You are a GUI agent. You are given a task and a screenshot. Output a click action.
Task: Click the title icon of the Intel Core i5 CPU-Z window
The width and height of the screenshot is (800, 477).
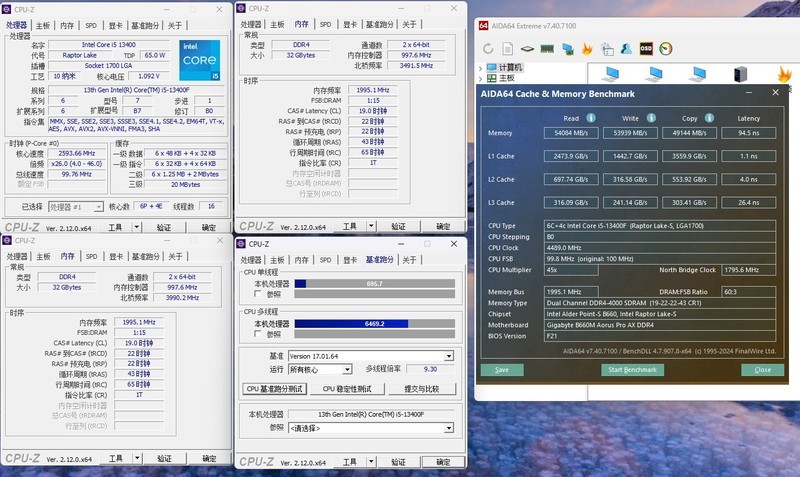[x=7, y=9]
